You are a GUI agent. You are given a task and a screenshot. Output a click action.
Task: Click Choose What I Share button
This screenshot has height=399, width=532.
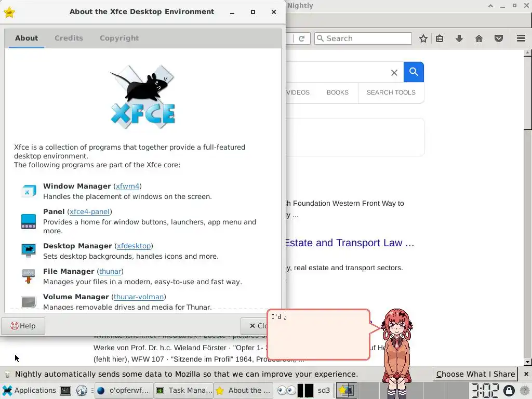(x=475, y=374)
